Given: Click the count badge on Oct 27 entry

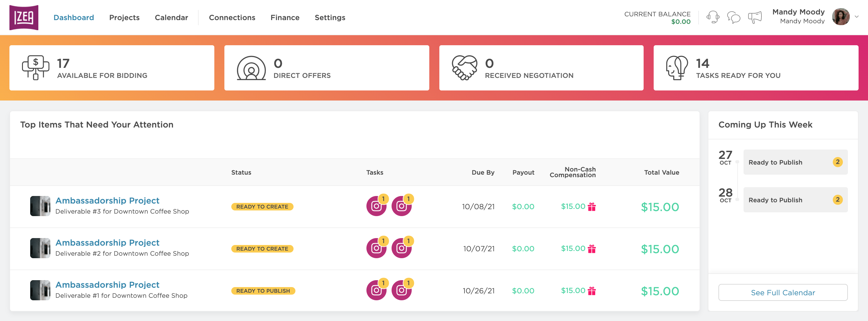Looking at the screenshot, I should [x=837, y=162].
